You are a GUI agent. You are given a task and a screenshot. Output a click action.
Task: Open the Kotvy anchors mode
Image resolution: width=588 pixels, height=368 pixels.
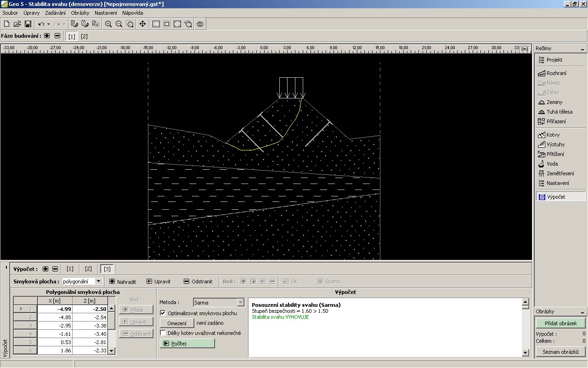pos(553,135)
